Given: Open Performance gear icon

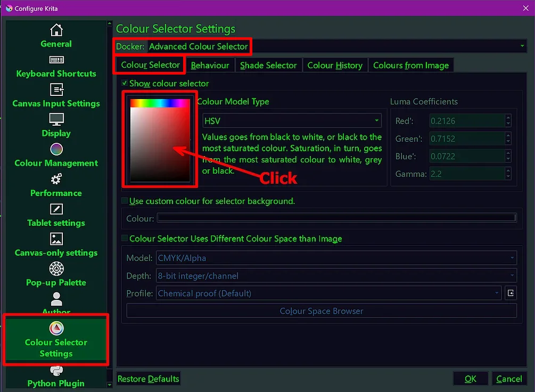Looking at the screenshot, I should point(56,179).
